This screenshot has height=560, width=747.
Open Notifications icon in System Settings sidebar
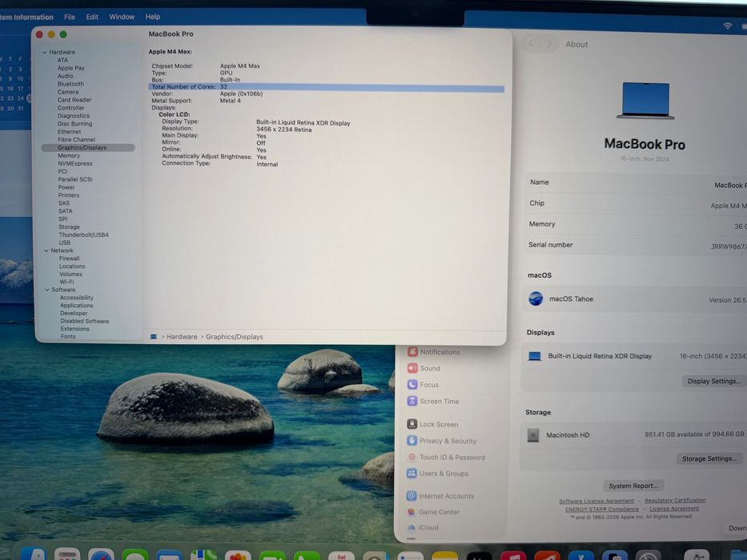[x=412, y=352]
